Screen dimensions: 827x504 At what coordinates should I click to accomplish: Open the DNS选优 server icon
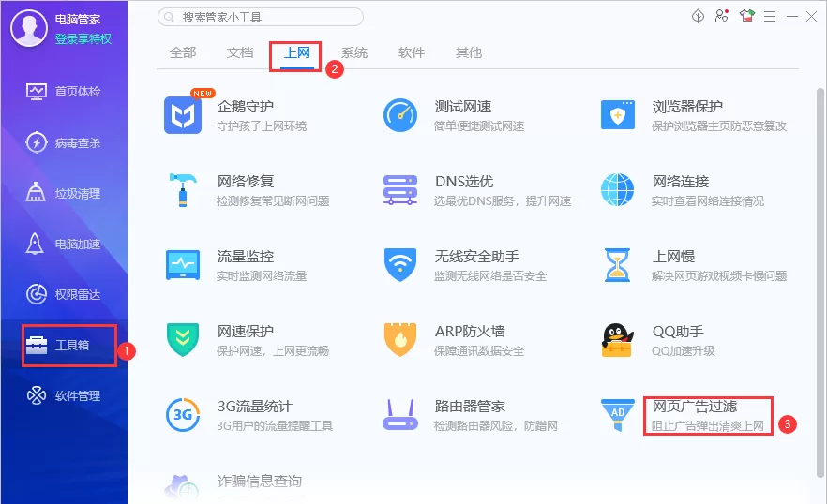pos(400,190)
